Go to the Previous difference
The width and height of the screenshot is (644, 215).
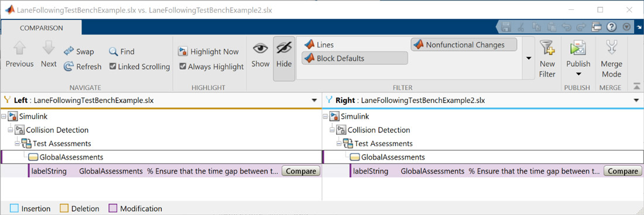[x=19, y=54]
